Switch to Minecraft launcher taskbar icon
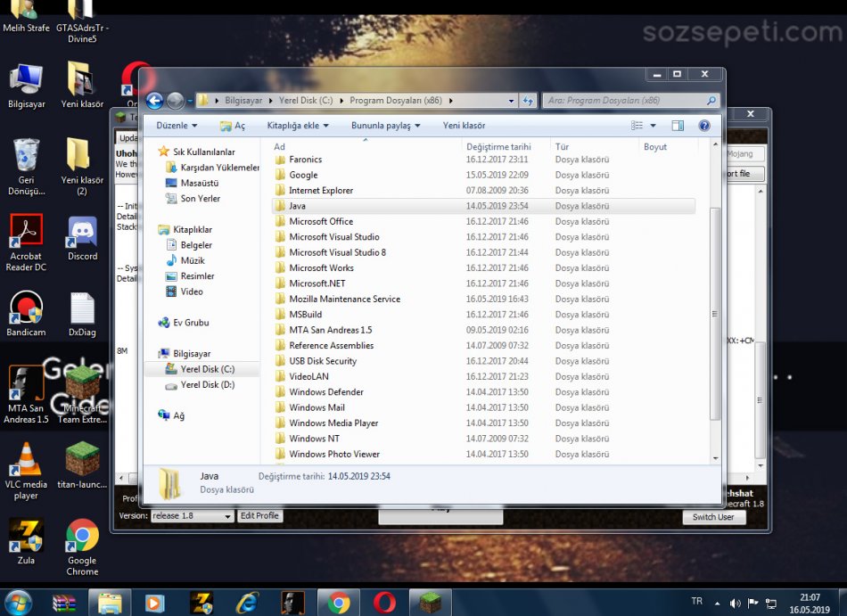Viewport: 847px width, 616px height. coord(431,603)
